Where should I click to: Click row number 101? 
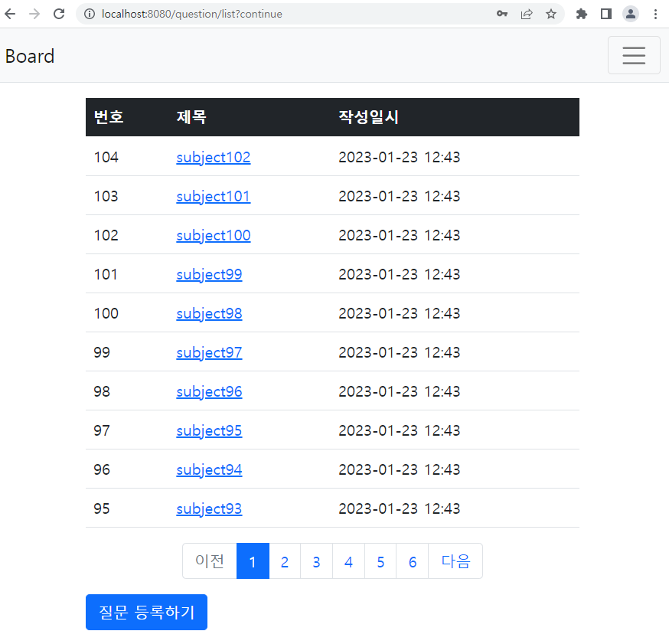(106, 274)
